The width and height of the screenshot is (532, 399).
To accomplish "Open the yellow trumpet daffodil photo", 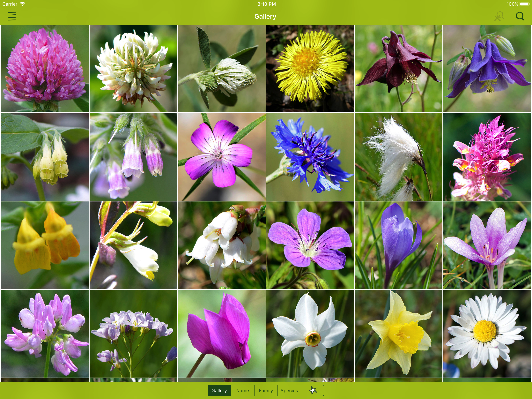I will 399,334.
